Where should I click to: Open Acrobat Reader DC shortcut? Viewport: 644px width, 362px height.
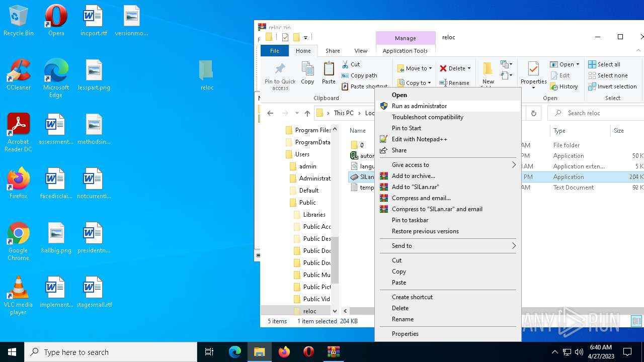(18, 132)
